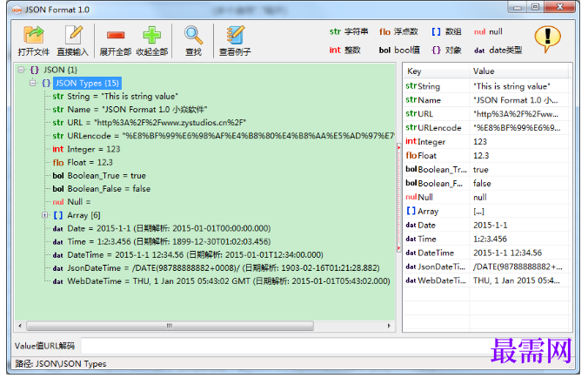Click the table value [...] for Array
This screenshot has height=378, width=588.
point(478,212)
